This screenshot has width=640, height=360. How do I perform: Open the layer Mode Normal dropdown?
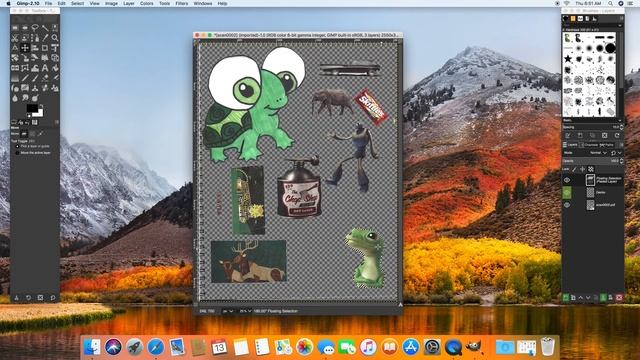point(598,153)
